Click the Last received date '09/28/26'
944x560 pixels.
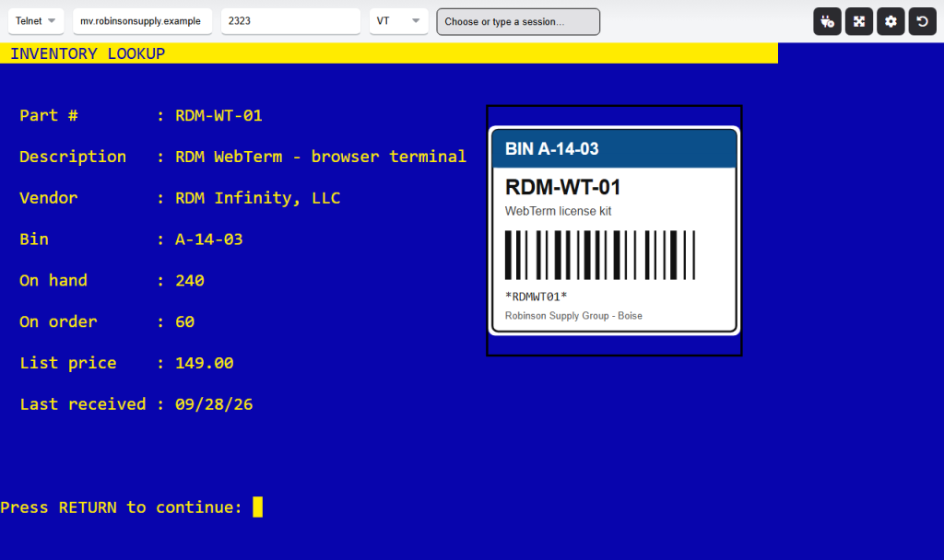pos(214,404)
